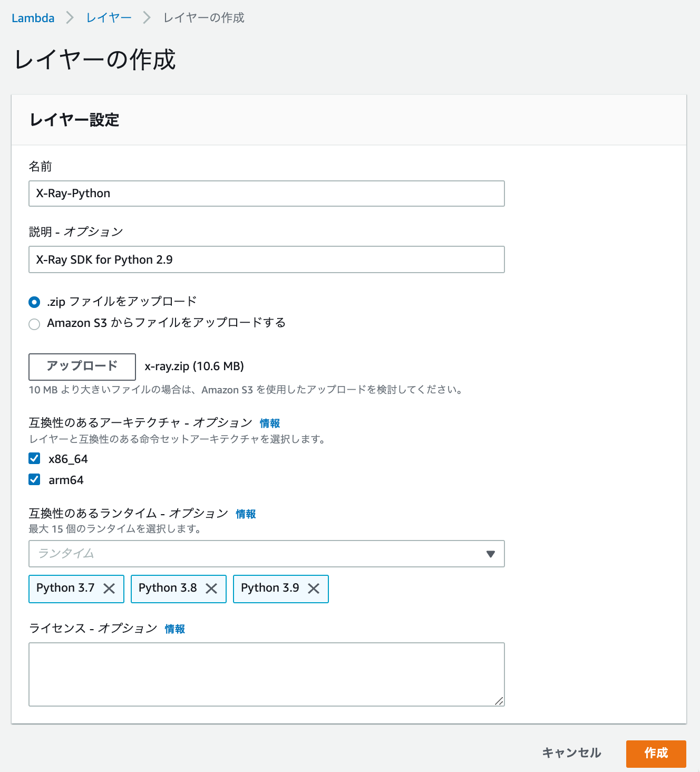Click the 名前 input field with X-Ray-Python
Viewport: 700px width, 772px height.
(x=267, y=194)
